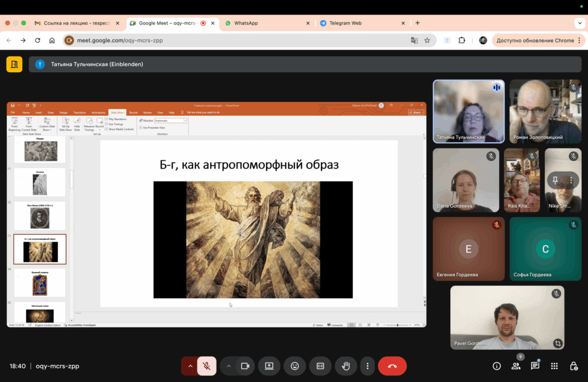Viewport: 588px width, 382px height.
Task: Show the participants people panel
Action: point(516,366)
